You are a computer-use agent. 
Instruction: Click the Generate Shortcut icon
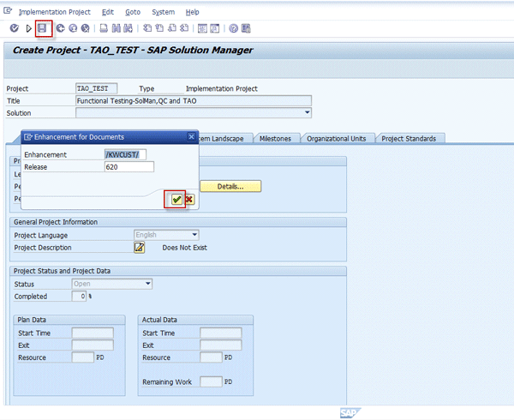(214, 28)
